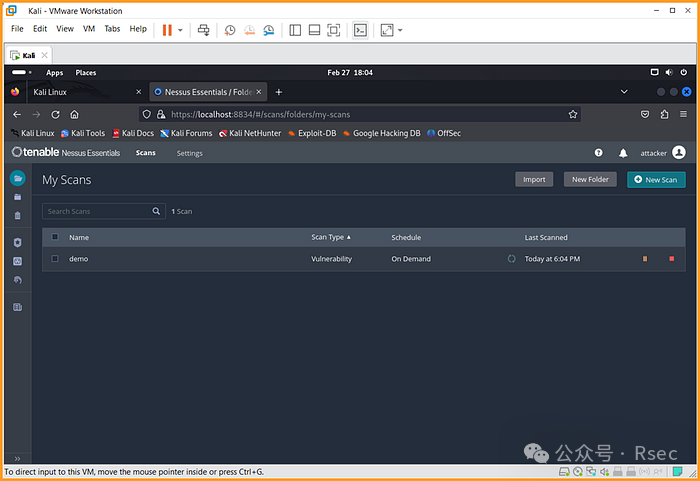Viewport: 700px width, 481px height.
Task: Toggle the select-all checkbox in header
Action: 55,237
